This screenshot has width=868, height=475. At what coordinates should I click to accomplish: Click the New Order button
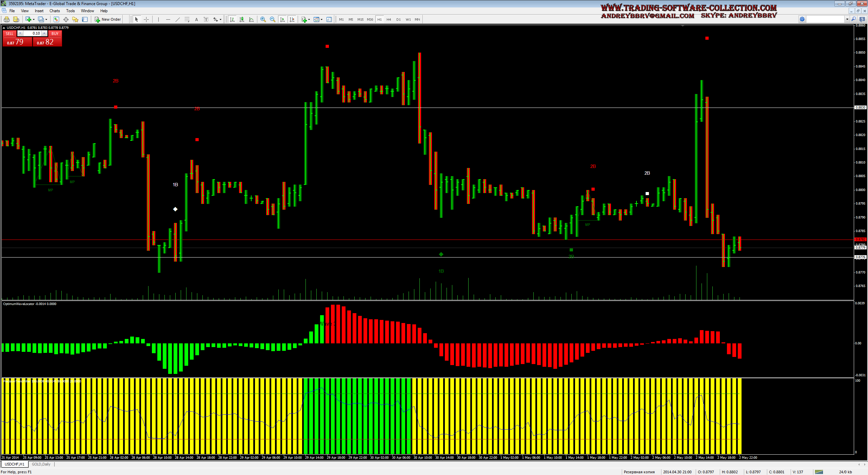pos(108,19)
